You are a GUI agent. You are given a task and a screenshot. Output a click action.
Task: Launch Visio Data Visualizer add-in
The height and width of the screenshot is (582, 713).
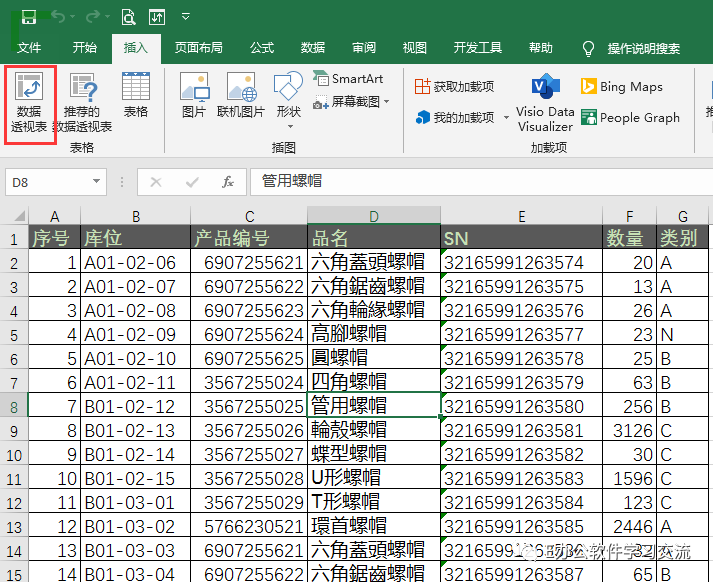(x=545, y=103)
